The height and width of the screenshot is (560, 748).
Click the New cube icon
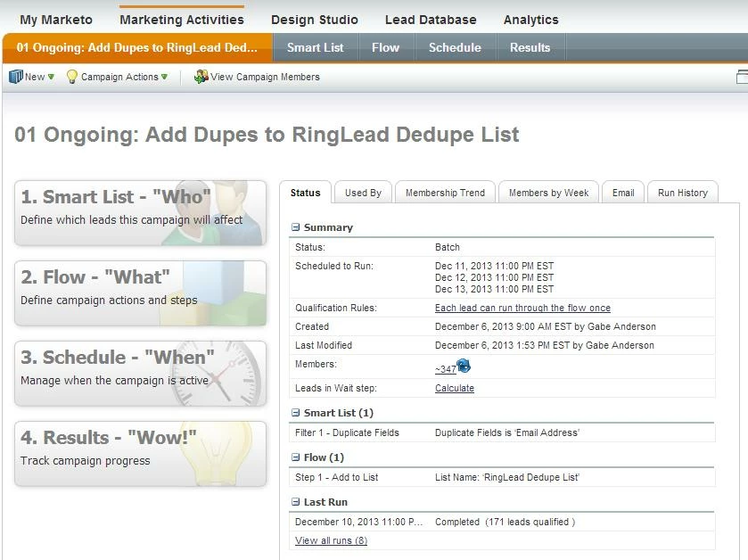[x=16, y=77]
